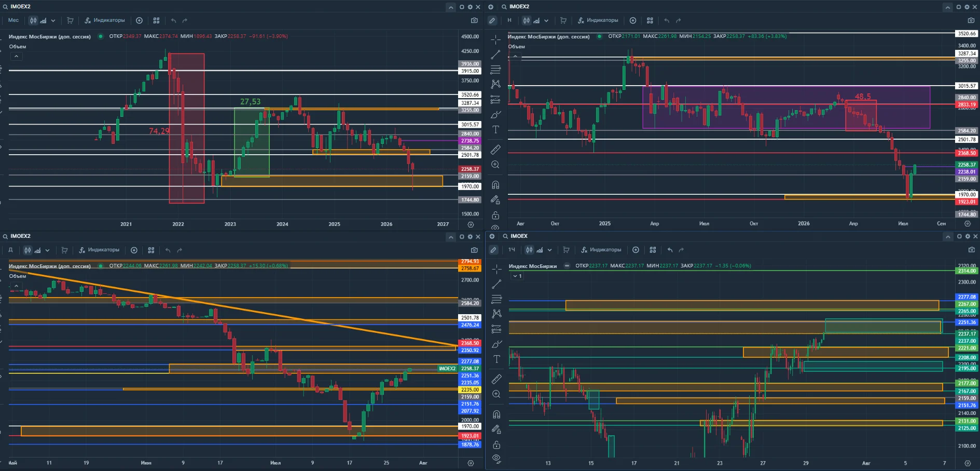This screenshot has height=471, width=980.
Task: Select the area chart style in the weekly Н chart toolbar
Action: [x=536, y=20]
